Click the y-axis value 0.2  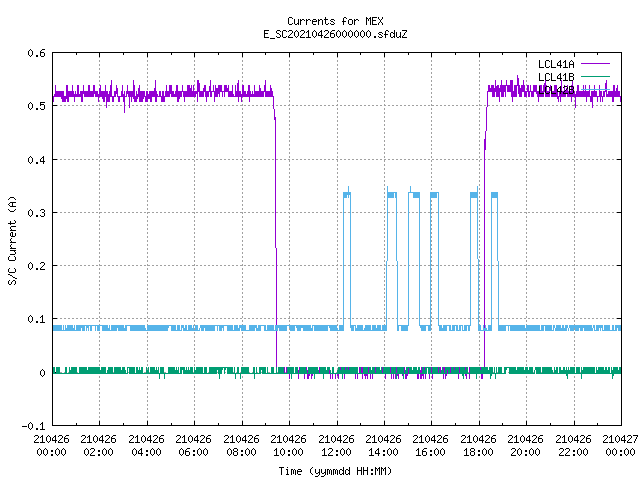[36, 266]
